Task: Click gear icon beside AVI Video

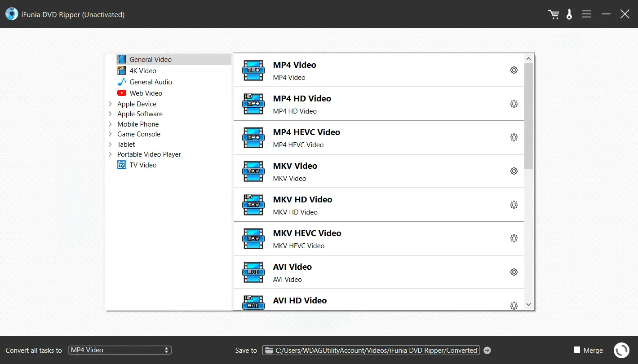Action: [x=514, y=272]
